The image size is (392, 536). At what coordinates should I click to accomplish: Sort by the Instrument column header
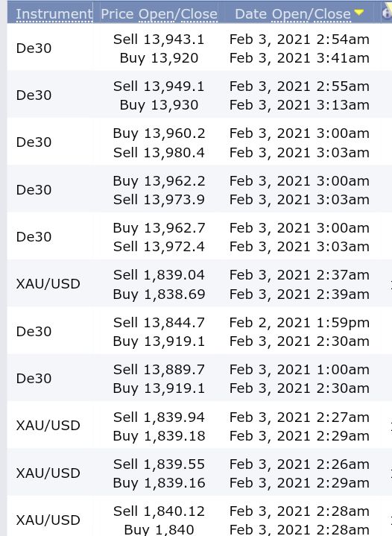point(54,14)
